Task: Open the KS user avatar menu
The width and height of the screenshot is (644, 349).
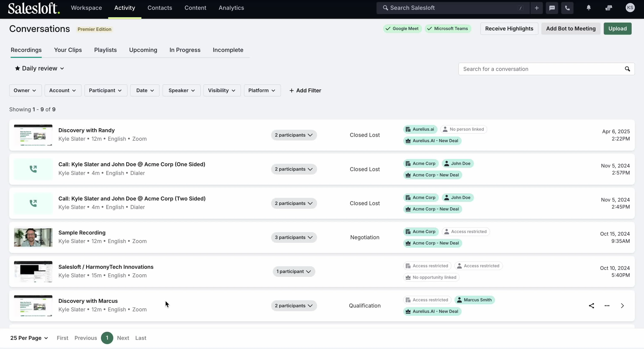Action: [630, 8]
